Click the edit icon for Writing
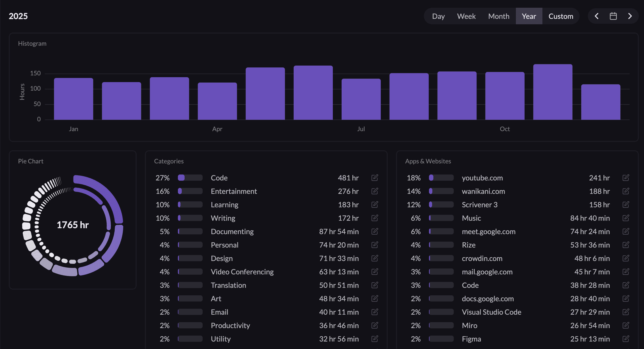 375,218
